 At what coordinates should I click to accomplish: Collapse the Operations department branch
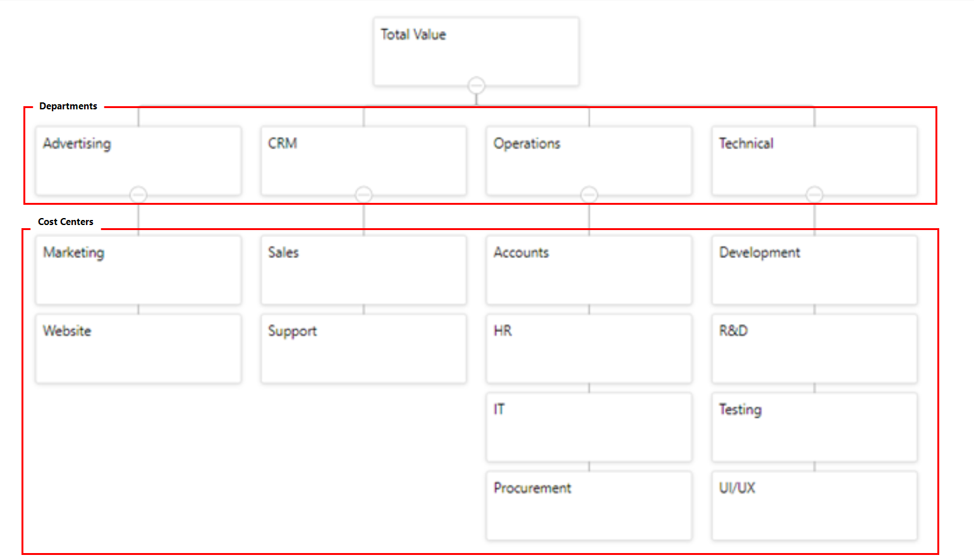pos(589,194)
